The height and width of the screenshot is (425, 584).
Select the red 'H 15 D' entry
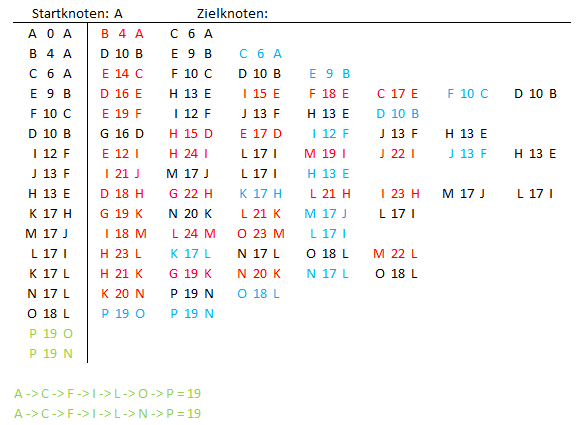click(x=191, y=134)
